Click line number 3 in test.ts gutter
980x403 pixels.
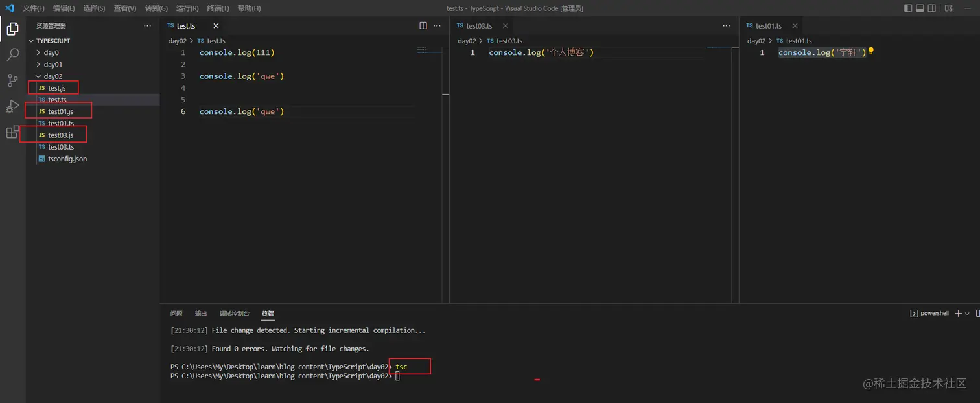coord(183,76)
